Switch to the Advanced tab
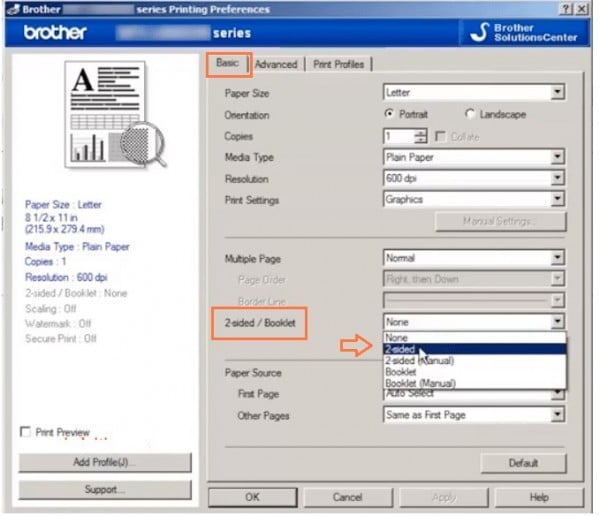This screenshot has height=516, width=600. click(276, 64)
